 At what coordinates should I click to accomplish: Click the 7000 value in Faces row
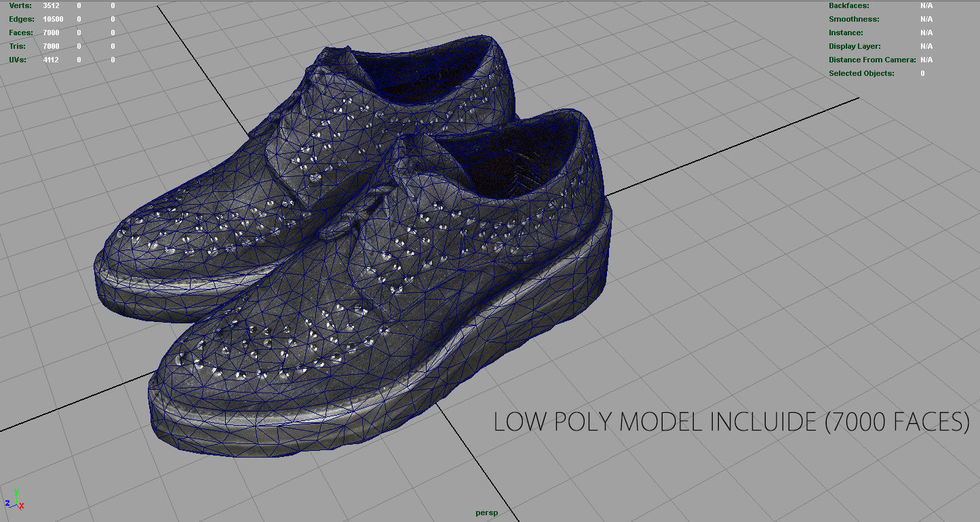coord(51,33)
